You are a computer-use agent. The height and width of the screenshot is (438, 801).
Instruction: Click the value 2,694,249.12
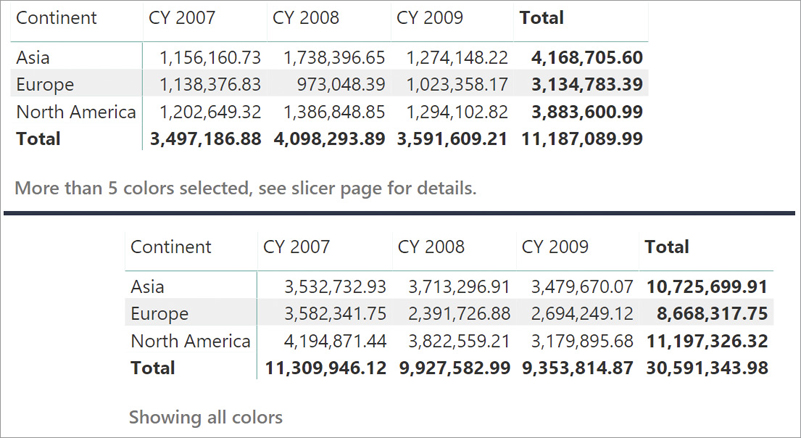pyautogui.click(x=582, y=313)
